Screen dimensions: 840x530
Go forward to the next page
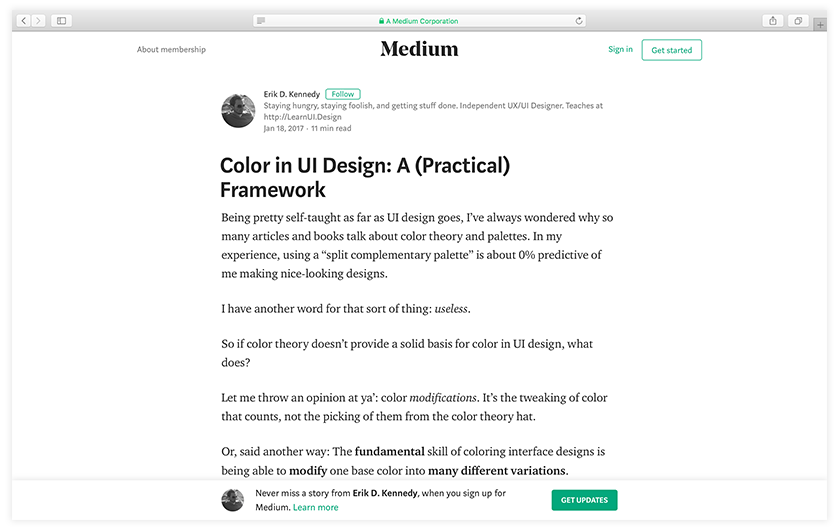coord(38,20)
